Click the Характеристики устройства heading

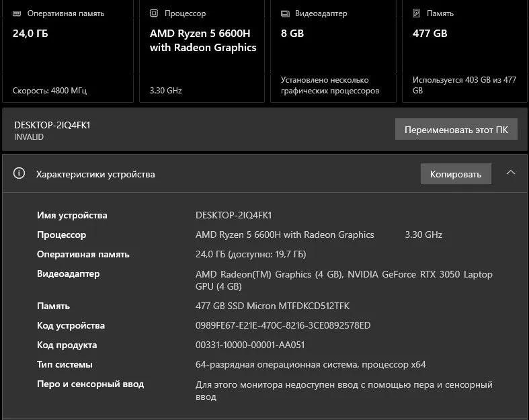[95, 175]
